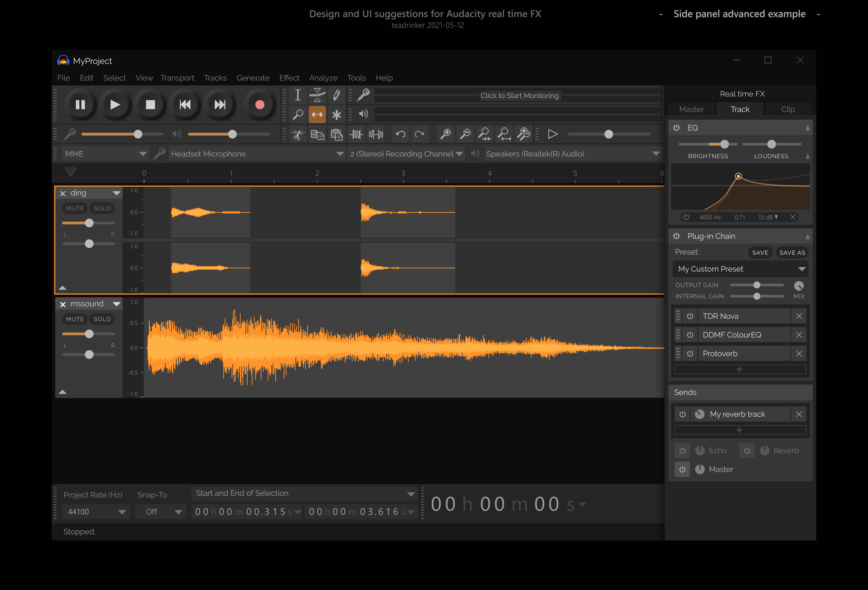Image resolution: width=868 pixels, height=590 pixels.
Task: Open the Snap-To Off dropdown
Action: click(x=161, y=512)
